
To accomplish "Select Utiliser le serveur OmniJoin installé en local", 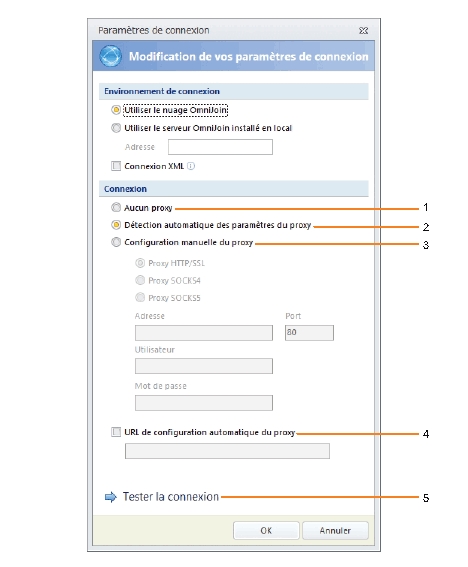I will pyautogui.click(x=116, y=128).
